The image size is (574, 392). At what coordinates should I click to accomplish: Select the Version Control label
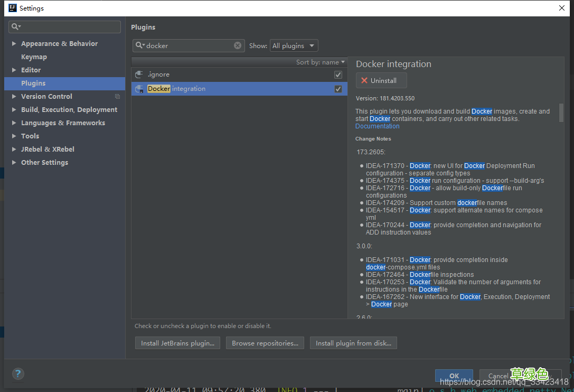46,96
